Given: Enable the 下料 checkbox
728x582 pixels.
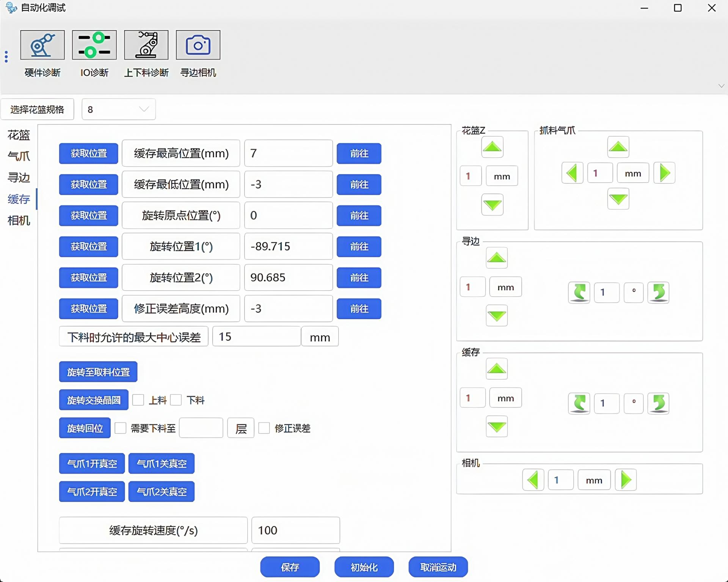Looking at the screenshot, I should [x=176, y=400].
